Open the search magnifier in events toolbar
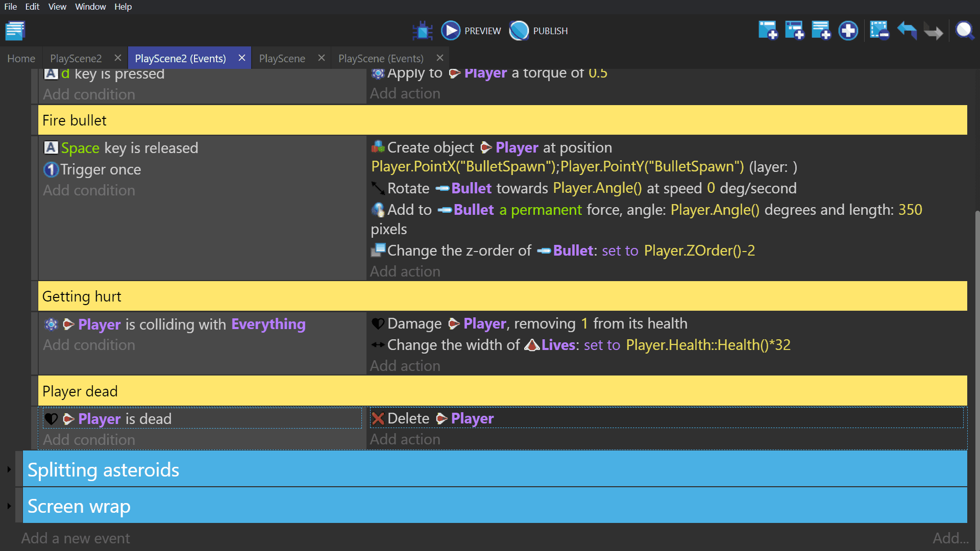980x551 pixels. coord(964,31)
